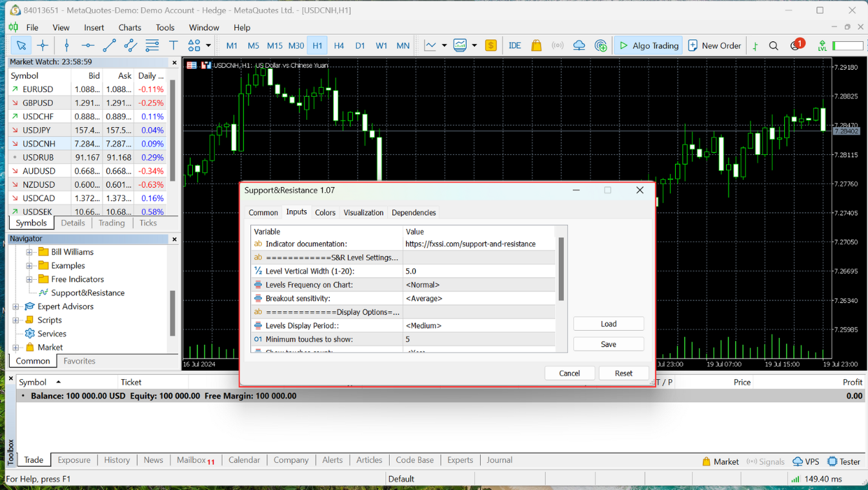This screenshot has width=868, height=490.
Task: Switch chart to M5 timeframe
Action: point(253,45)
